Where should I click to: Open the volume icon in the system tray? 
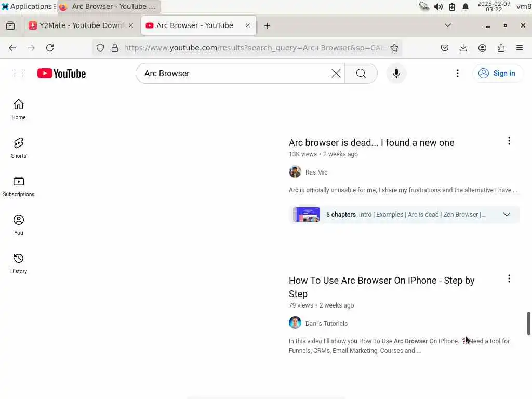tap(438, 7)
